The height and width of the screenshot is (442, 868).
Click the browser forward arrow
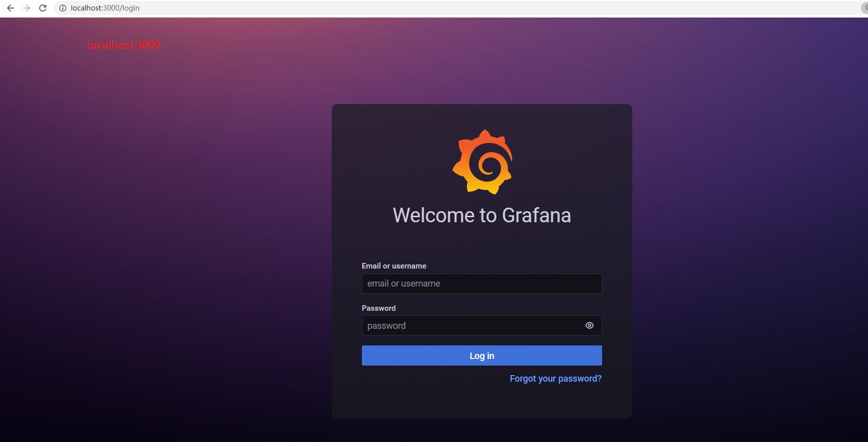point(27,8)
